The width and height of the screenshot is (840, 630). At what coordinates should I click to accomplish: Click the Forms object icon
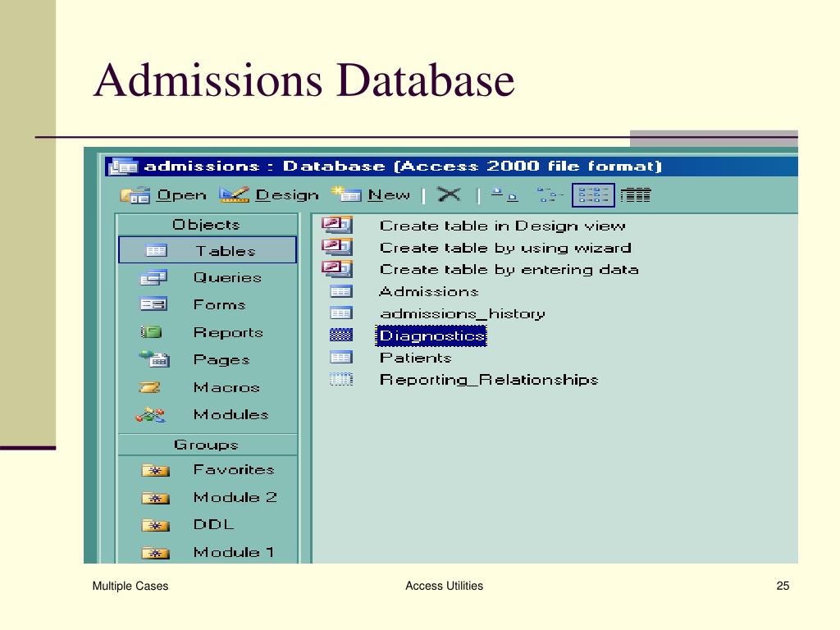point(153,304)
